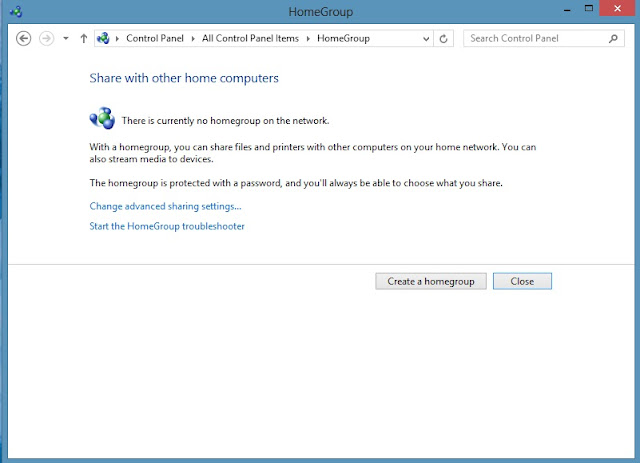The height and width of the screenshot is (463, 640).
Task: Open address bar history dropdown
Action: (x=426, y=39)
